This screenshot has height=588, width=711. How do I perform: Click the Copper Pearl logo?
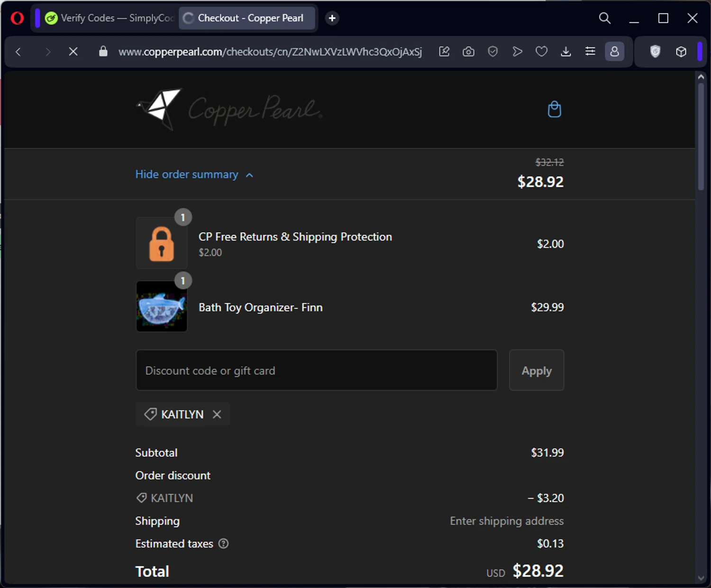click(x=229, y=109)
